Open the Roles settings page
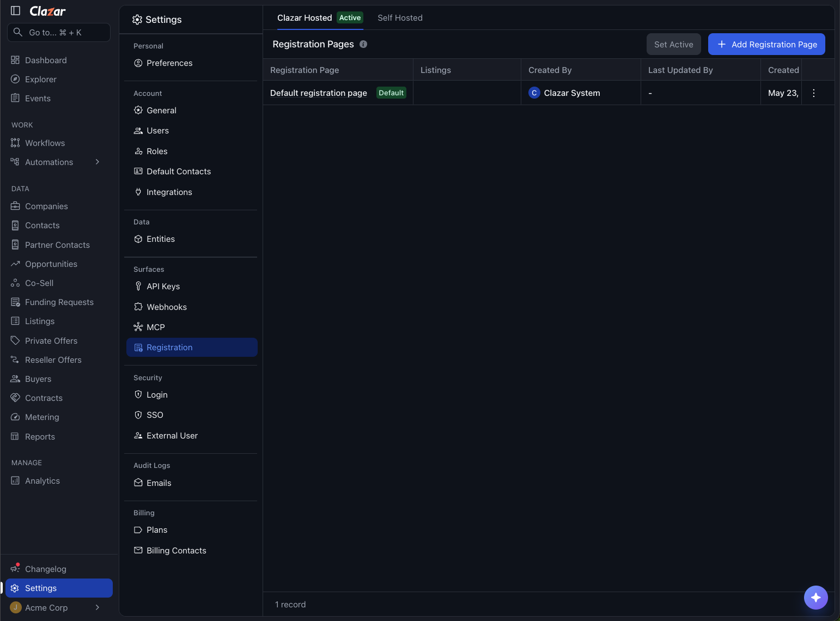840x621 pixels. 192,151
